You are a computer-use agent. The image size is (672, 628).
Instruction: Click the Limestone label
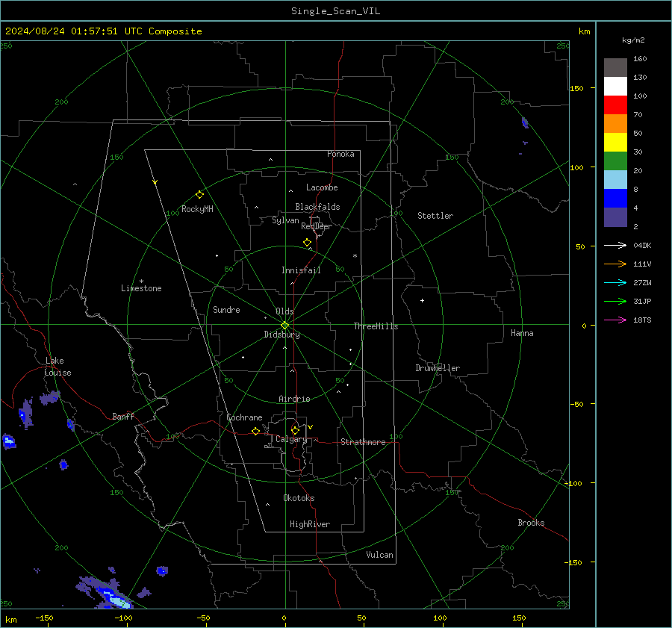coord(141,288)
